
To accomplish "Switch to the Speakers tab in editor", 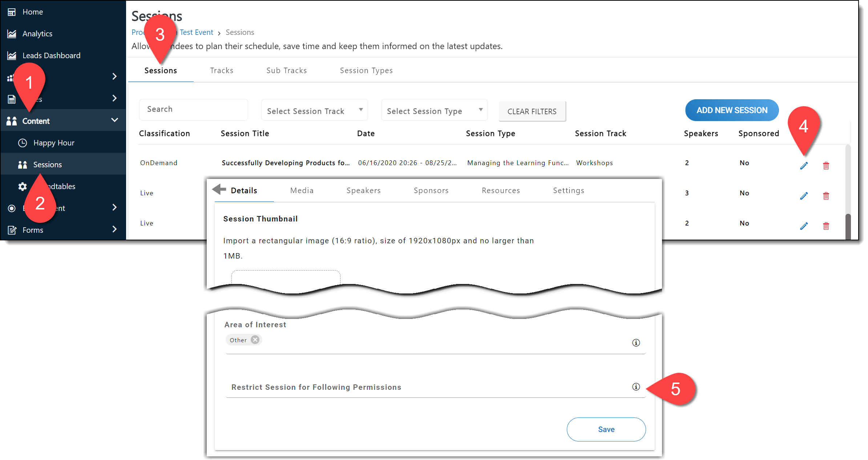I will coord(363,190).
